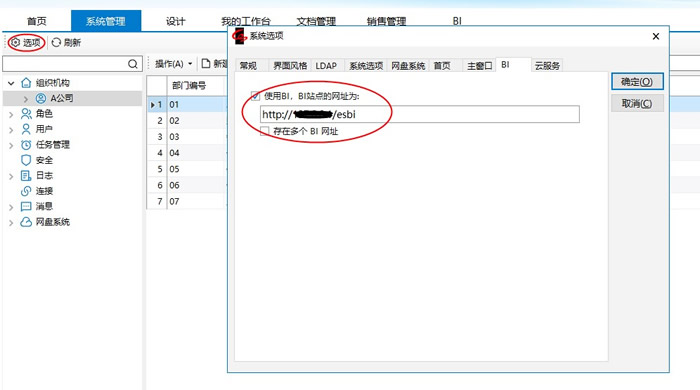
Task: Expand the 用户 tree node
Action: [x=11, y=129]
